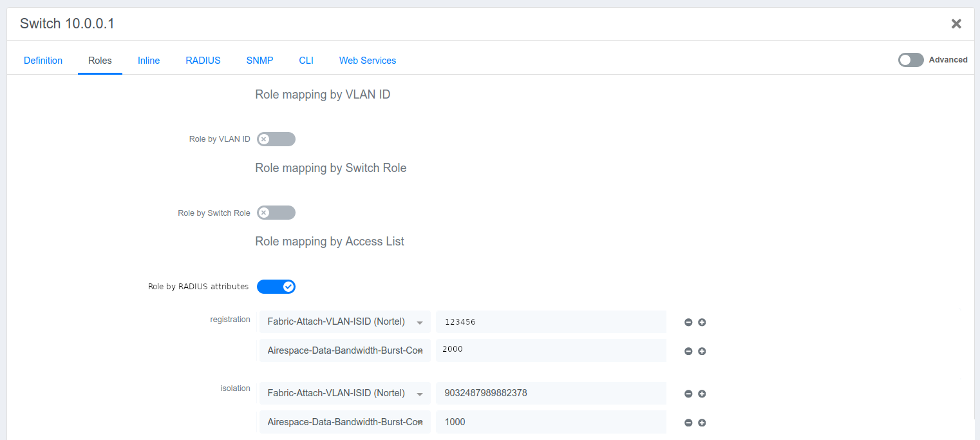The image size is (980, 440).
Task: Enable Role by Switch Role toggle
Action: (x=276, y=213)
